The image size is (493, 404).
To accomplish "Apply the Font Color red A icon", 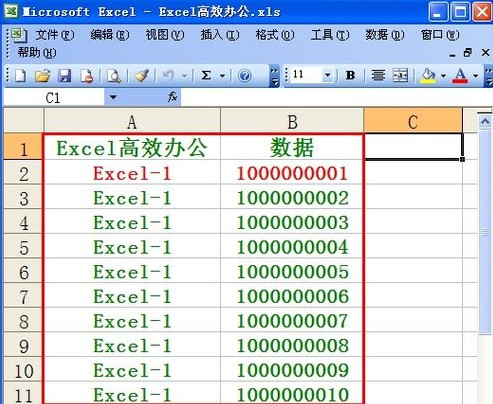I will tap(460, 76).
